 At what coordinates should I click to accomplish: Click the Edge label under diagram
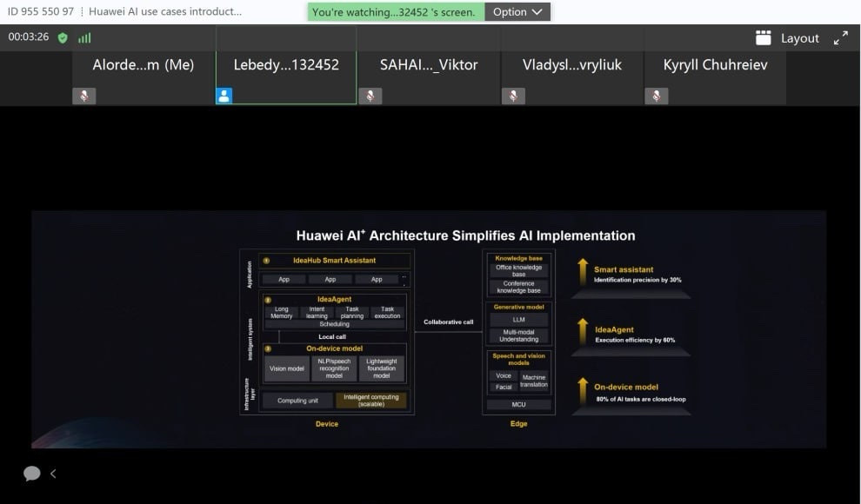click(519, 424)
